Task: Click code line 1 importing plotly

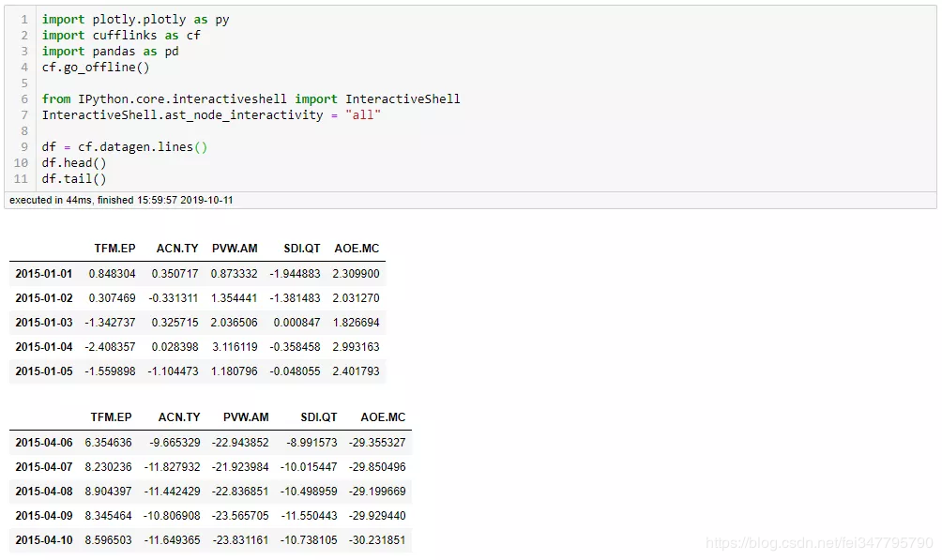Action: click(x=135, y=19)
